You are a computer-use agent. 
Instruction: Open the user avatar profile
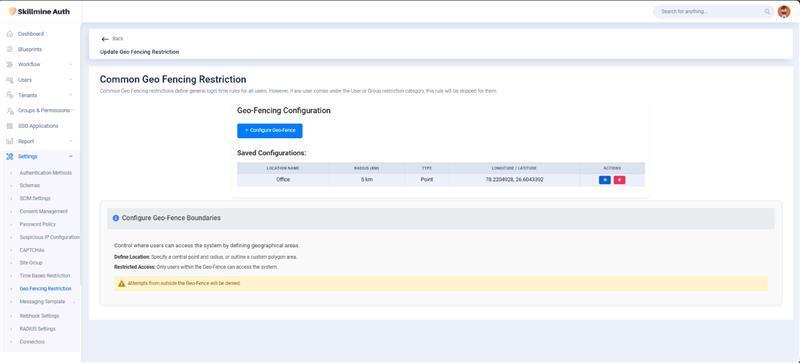tap(784, 11)
